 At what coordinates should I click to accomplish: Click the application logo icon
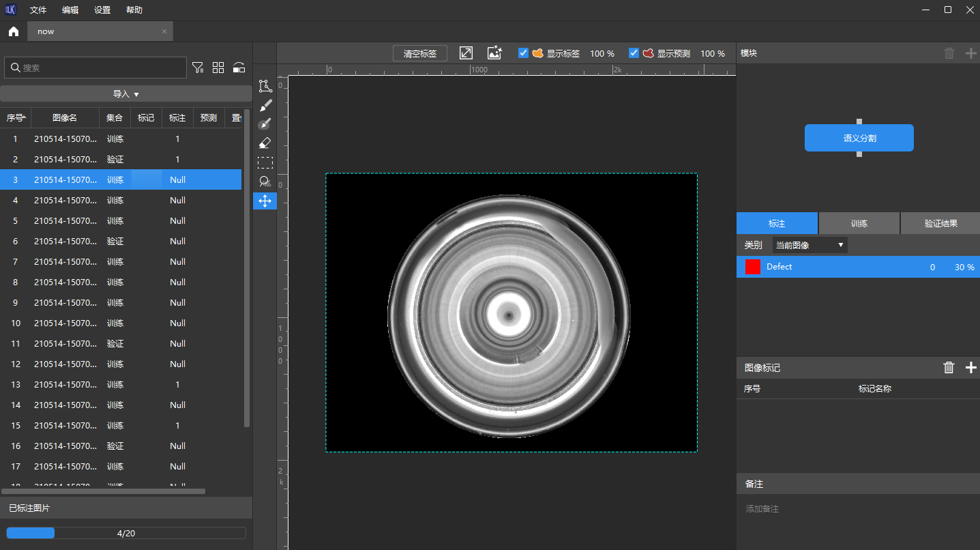pyautogui.click(x=11, y=10)
